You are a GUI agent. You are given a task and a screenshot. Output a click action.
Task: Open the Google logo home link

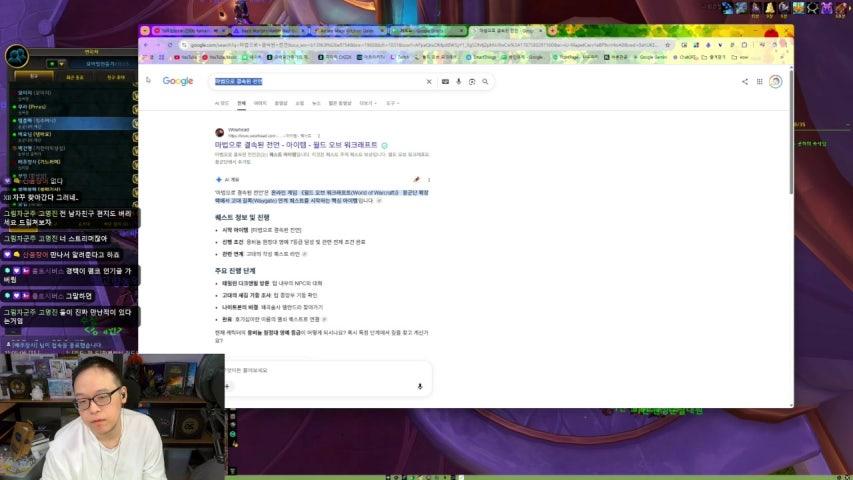click(x=178, y=81)
